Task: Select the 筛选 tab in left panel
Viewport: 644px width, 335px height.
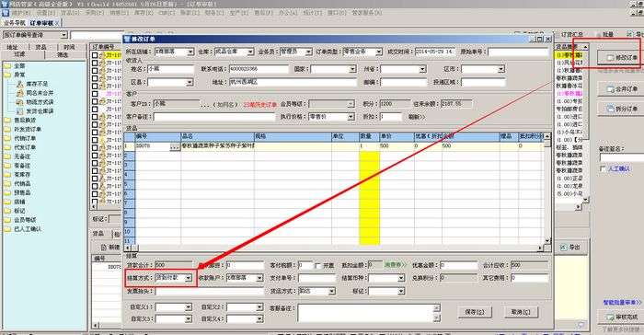Action: point(63,54)
